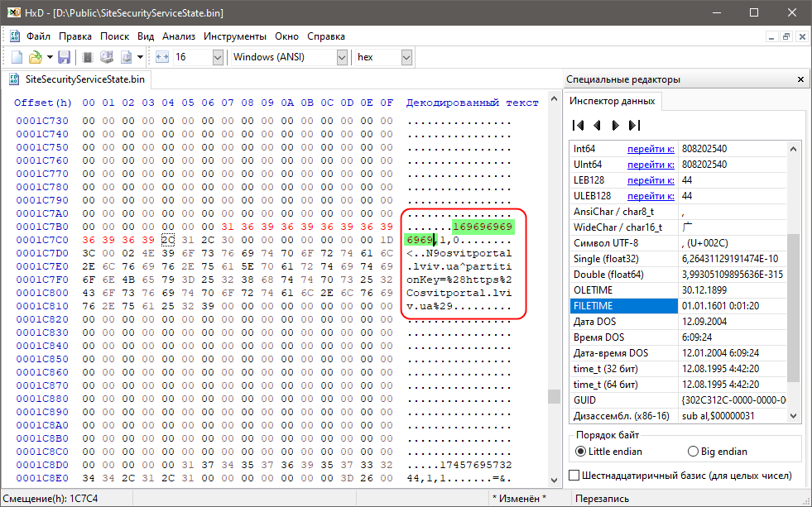The width and height of the screenshot is (812, 507).
Task: Open the Окно menu
Action: coord(286,36)
